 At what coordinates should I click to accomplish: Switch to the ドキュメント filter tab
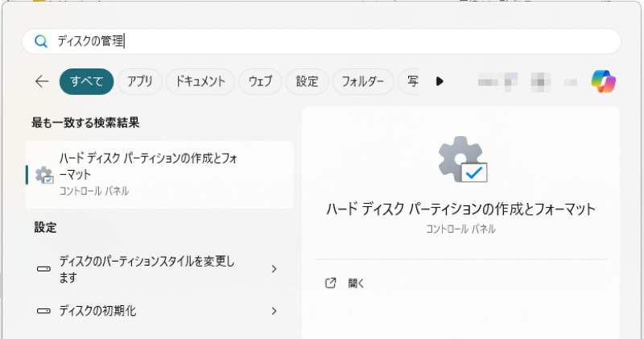click(200, 81)
